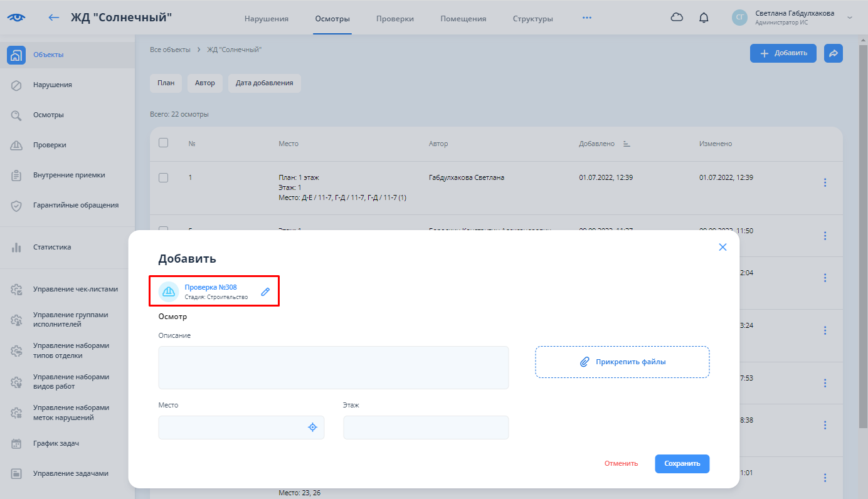This screenshot has height=499, width=868.
Task: Click the pencil edit icon beside Проверка №308
Action: click(265, 292)
